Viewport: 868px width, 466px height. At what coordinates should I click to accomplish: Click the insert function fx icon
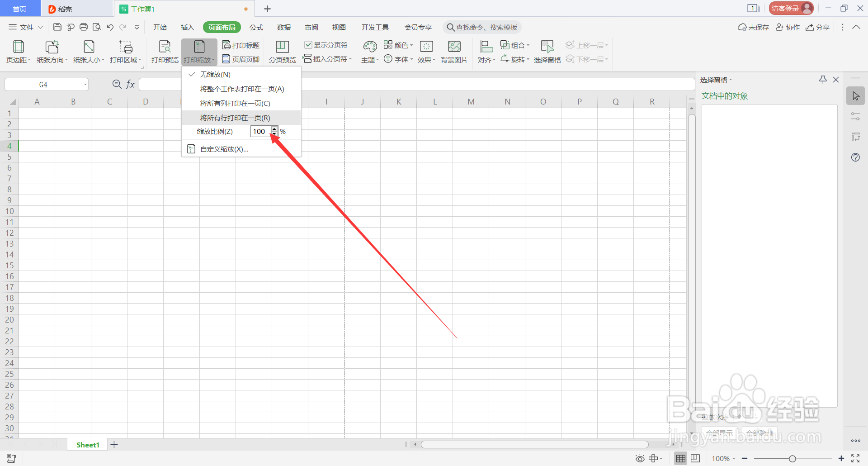coord(130,84)
